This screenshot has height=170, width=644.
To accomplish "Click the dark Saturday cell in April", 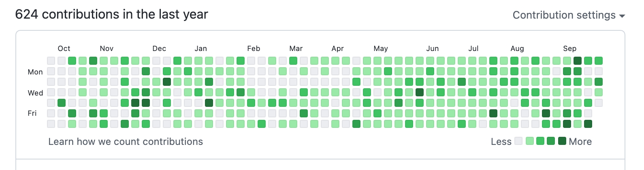I will [x=356, y=124].
